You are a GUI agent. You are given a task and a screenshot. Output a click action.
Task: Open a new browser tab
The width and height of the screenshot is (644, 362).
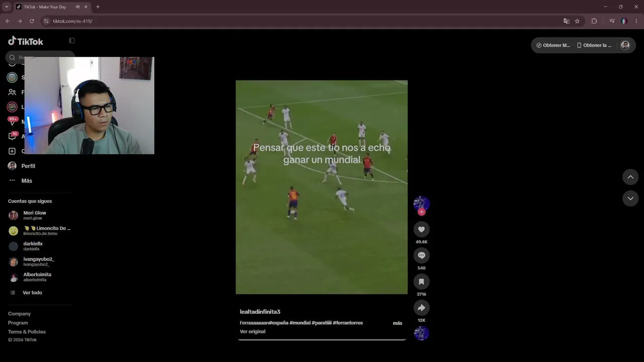coord(98,7)
